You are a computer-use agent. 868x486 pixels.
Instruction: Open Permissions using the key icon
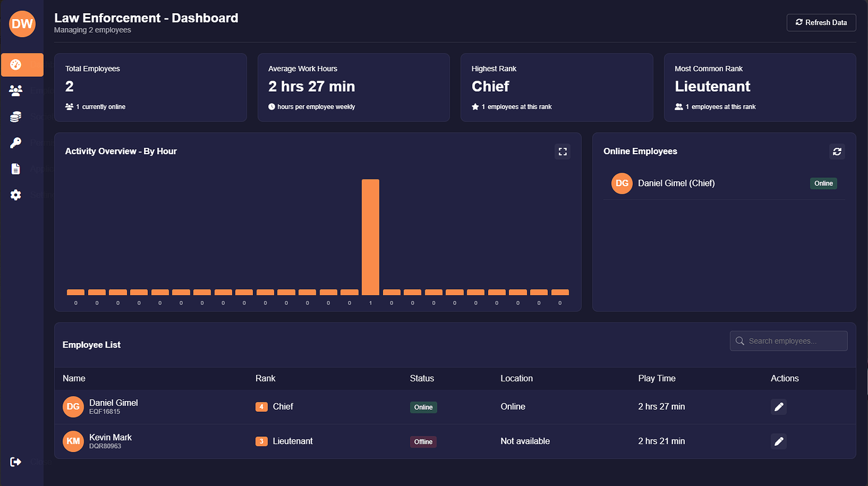[x=15, y=142]
